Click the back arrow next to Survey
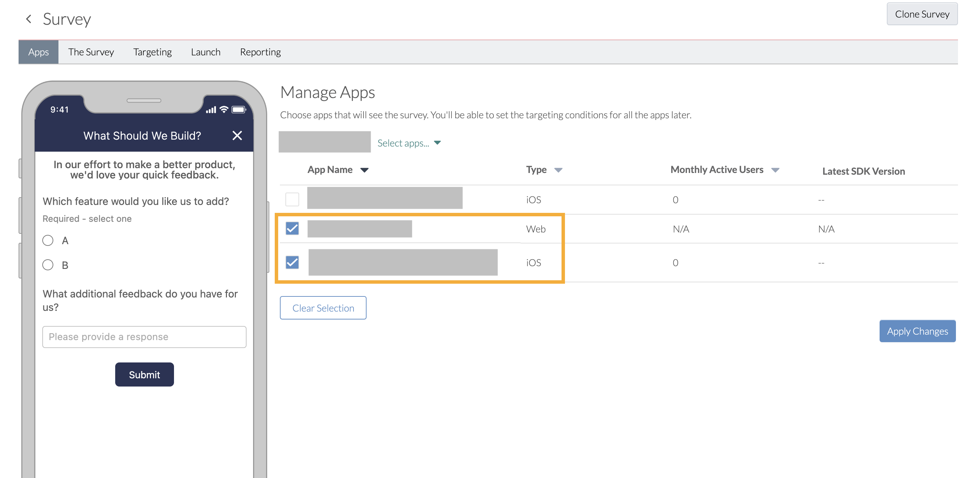980x478 pixels. coord(29,19)
